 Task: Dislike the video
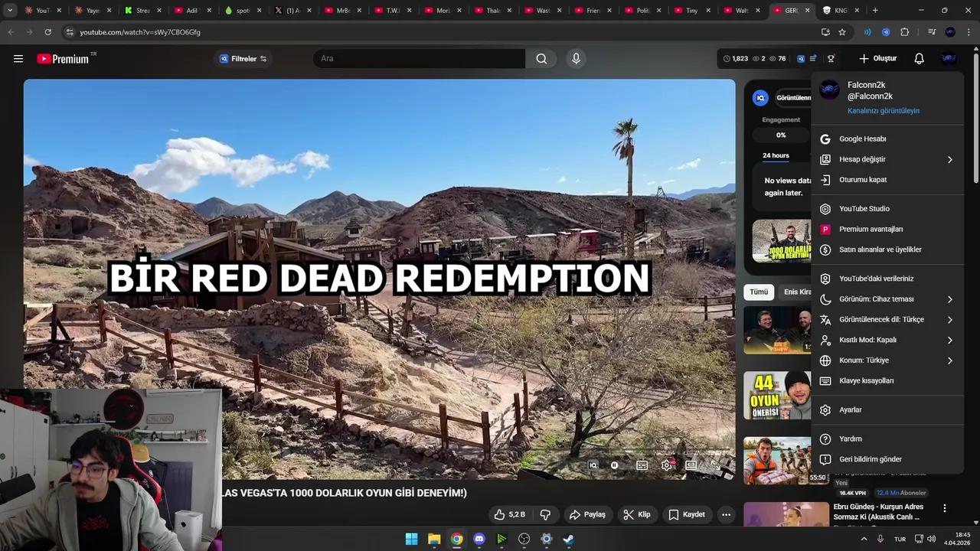coord(545,514)
